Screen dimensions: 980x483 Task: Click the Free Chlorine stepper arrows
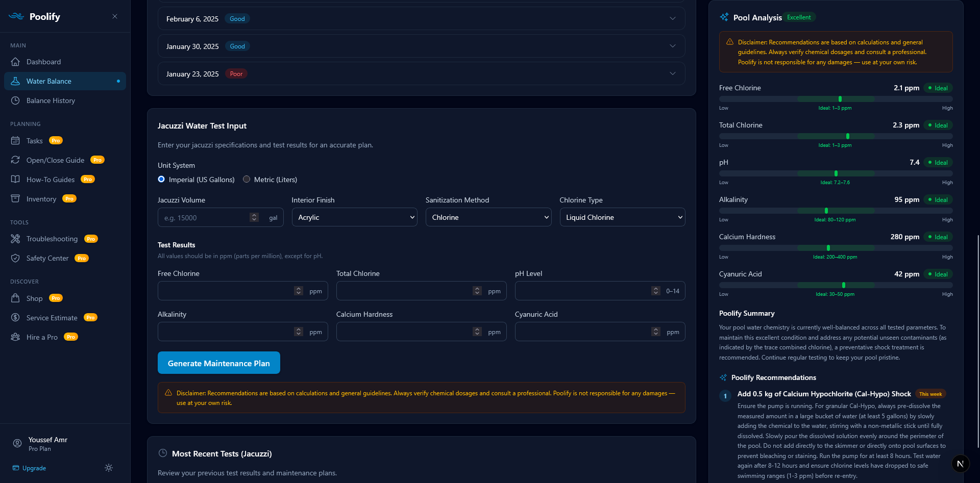coord(299,291)
